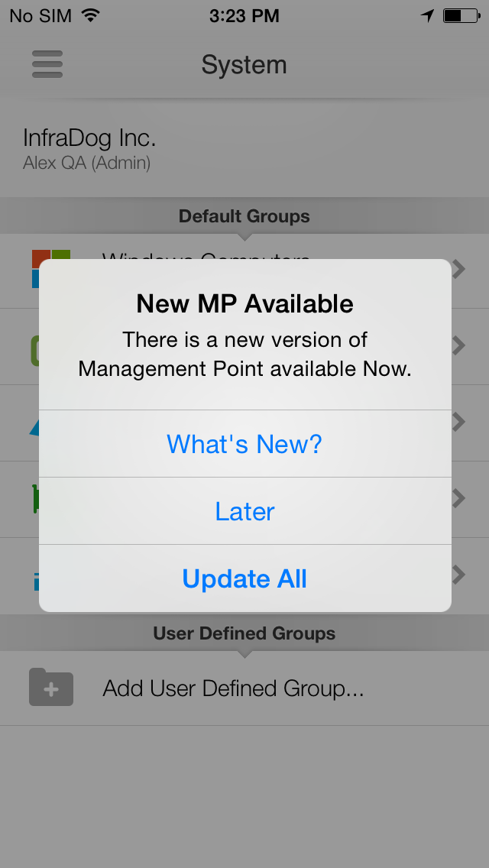Image resolution: width=489 pixels, height=868 pixels.
Task: Tap the partially hidden blue triangle icon
Action: (34, 427)
